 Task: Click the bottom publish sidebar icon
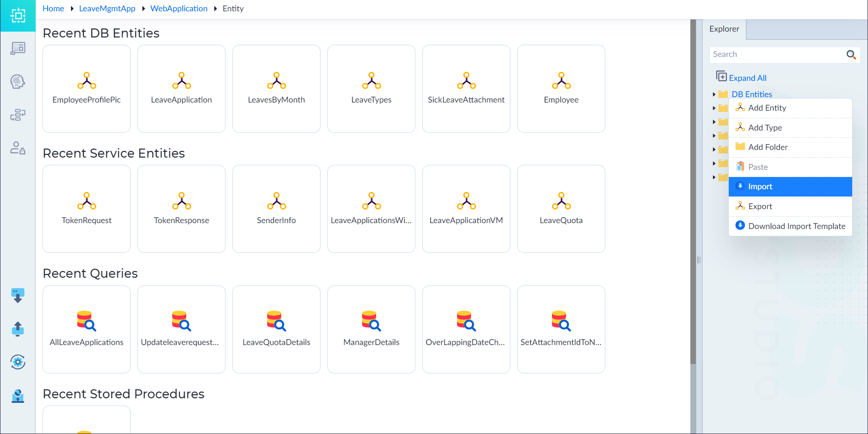[18, 396]
